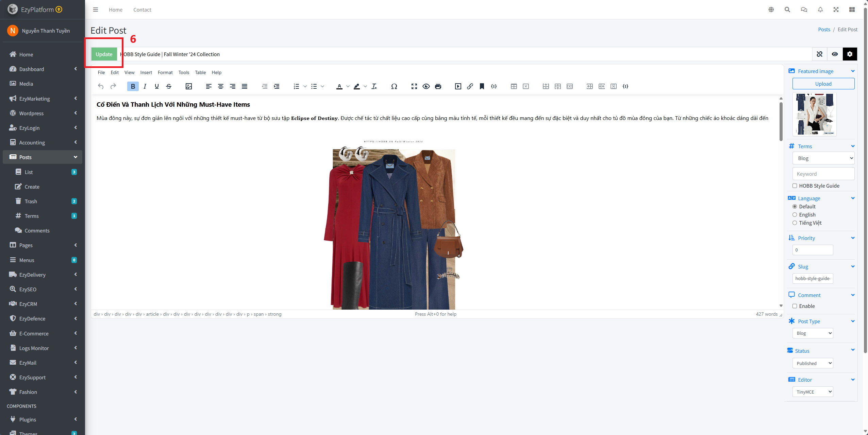Viewport: 868px width, 435px height.
Task: Open the Status Published dropdown
Action: click(x=812, y=363)
